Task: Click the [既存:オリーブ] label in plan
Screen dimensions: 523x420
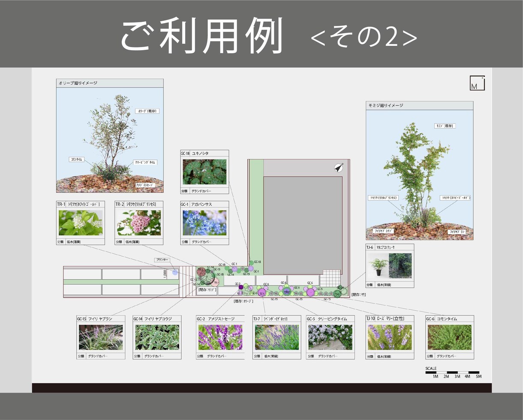Action: pyautogui.click(x=243, y=301)
